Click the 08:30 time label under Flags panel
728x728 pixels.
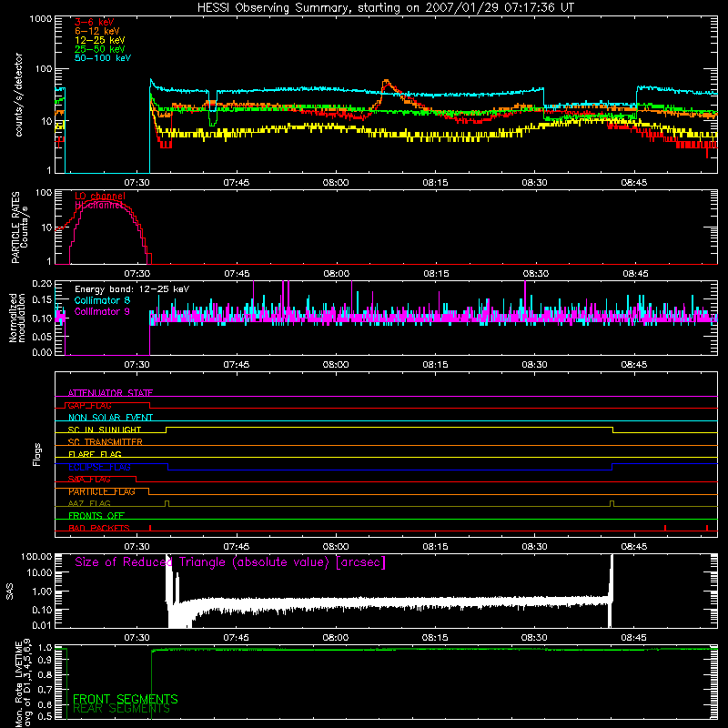point(534,547)
